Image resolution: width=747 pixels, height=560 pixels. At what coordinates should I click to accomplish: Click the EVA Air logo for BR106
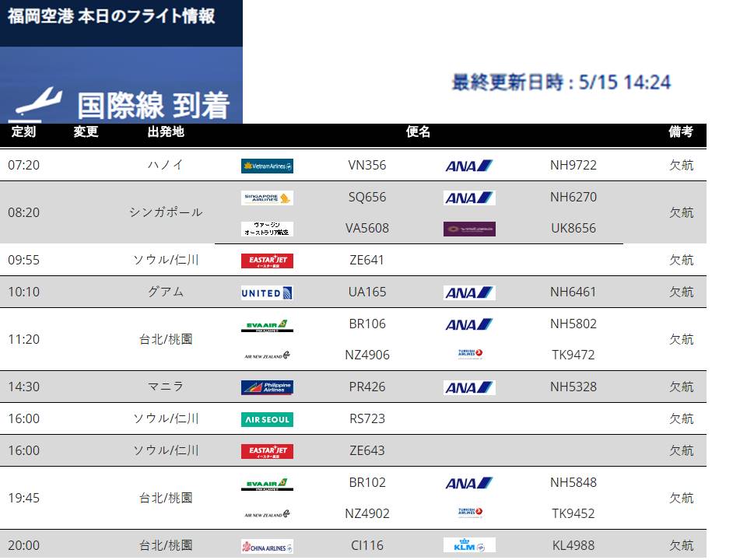pos(267,325)
